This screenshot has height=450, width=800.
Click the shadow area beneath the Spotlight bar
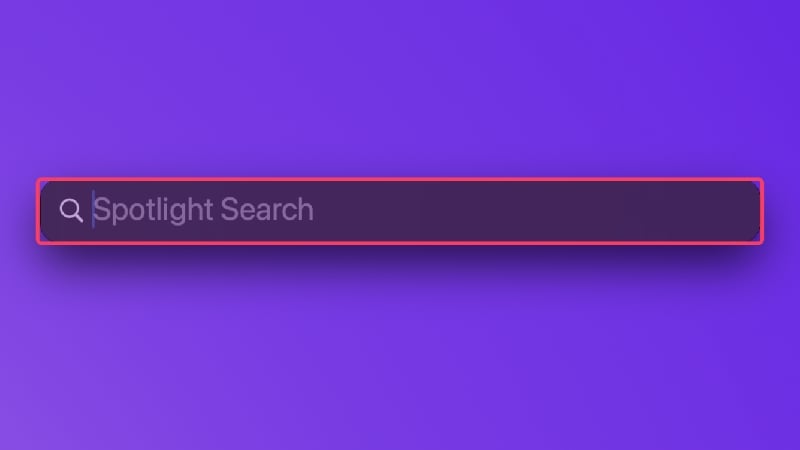[400, 258]
